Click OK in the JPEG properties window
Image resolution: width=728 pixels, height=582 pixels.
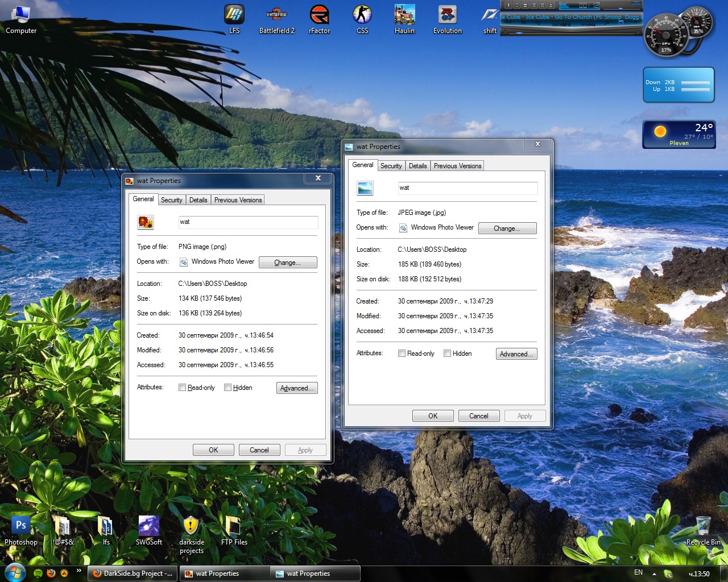pyautogui.click(x=433, y=416)
